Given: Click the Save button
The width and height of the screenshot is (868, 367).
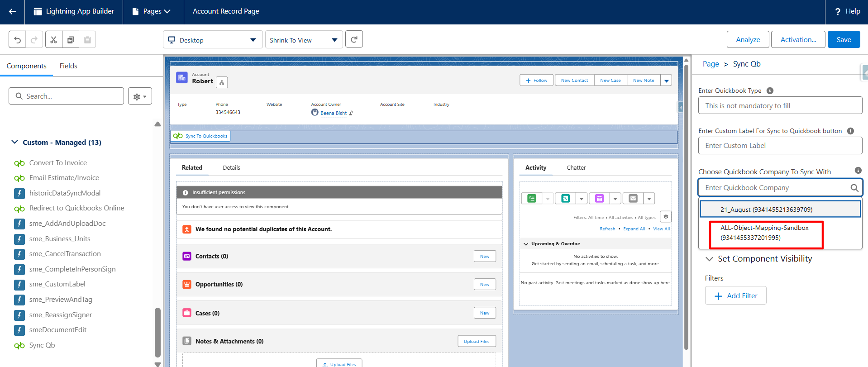Looking at the screenshot, I should [x=844, y=40].
